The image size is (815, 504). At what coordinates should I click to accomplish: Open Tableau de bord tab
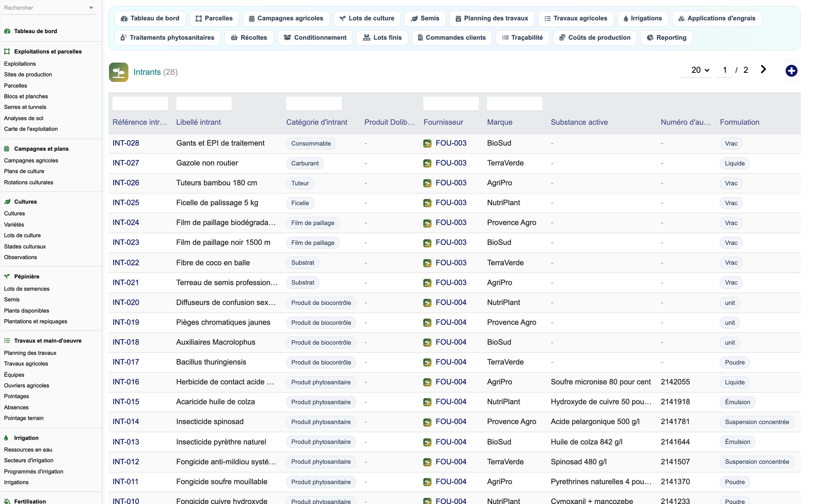point(150,18)
